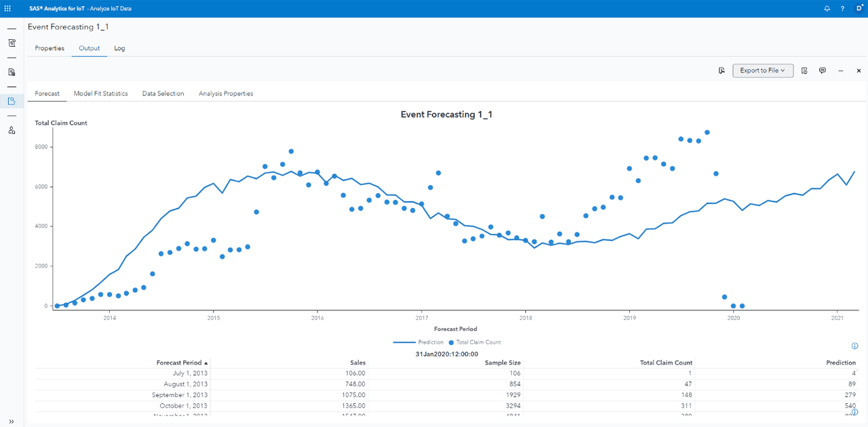
Task: Click the comment bubble icon in the toolbar
Action: coord(822,70)
